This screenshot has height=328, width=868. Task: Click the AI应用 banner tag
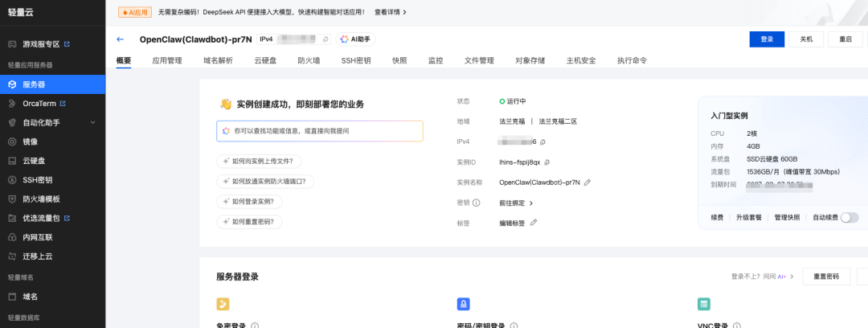click(x=135, y=12)
